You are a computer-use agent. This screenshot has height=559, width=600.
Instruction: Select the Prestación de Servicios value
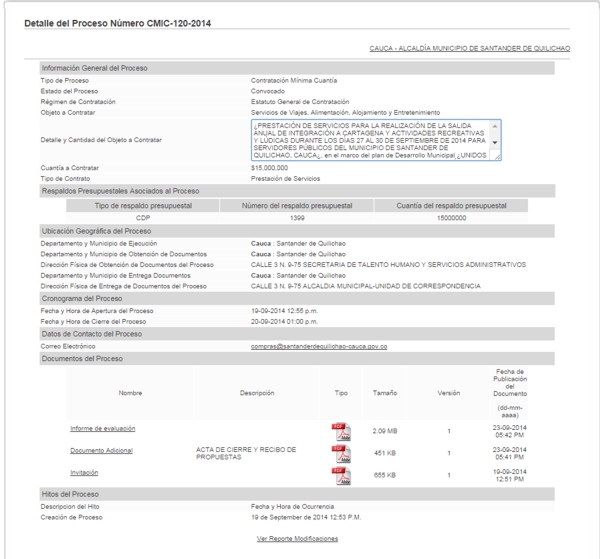285,179
